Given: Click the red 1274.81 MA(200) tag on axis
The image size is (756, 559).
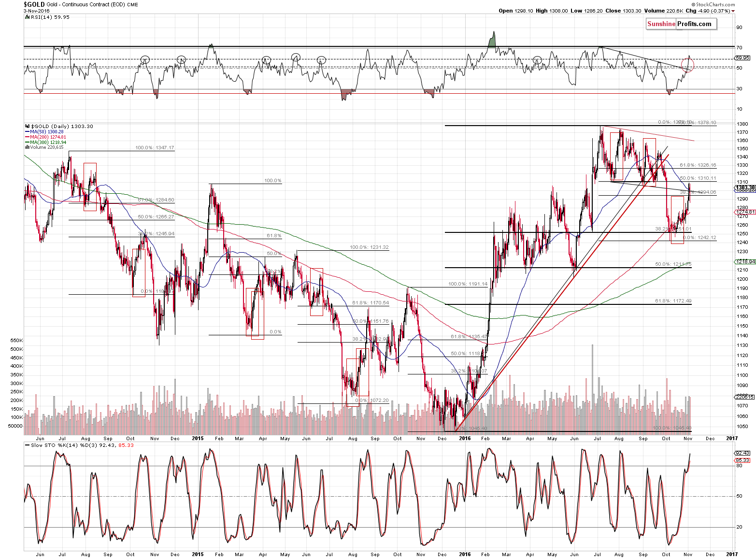Looking at the screenshot, I should tap(744, 212).
